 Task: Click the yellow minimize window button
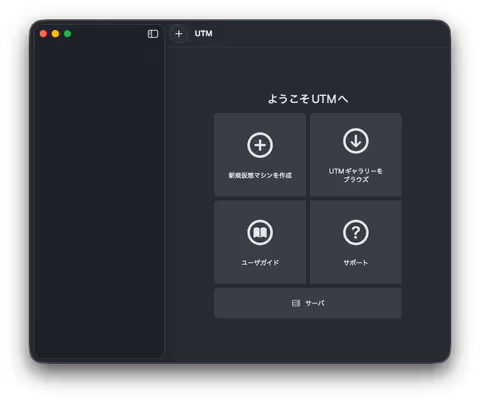click(x=55, y=34)
